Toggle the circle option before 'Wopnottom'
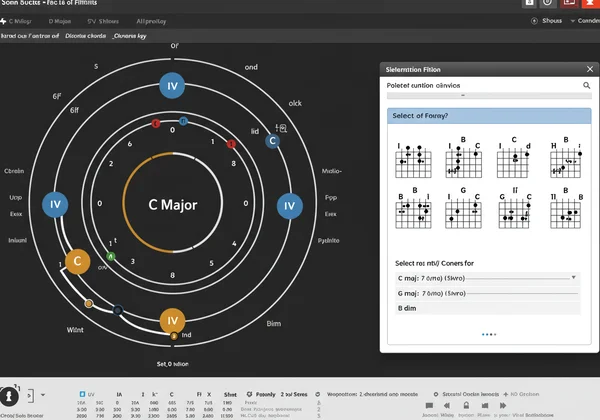 click(318, 394)
